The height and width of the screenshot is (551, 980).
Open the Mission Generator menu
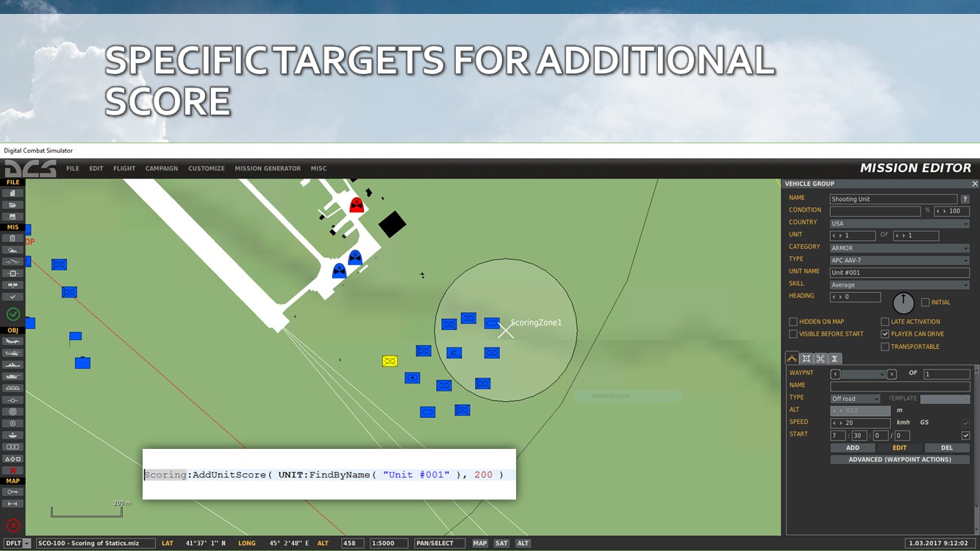[268, 168]
